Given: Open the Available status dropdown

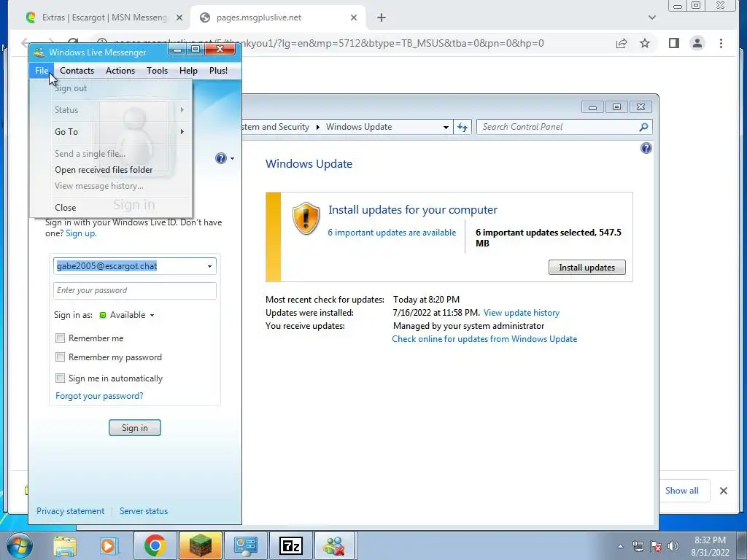Looking at the screenshot, I should pos(127,315).
